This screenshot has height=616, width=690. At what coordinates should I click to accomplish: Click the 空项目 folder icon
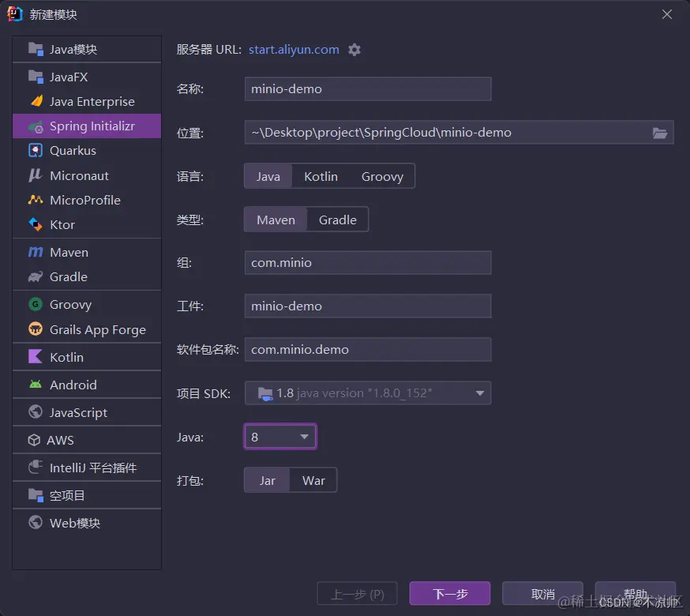(x=36, y=495)
